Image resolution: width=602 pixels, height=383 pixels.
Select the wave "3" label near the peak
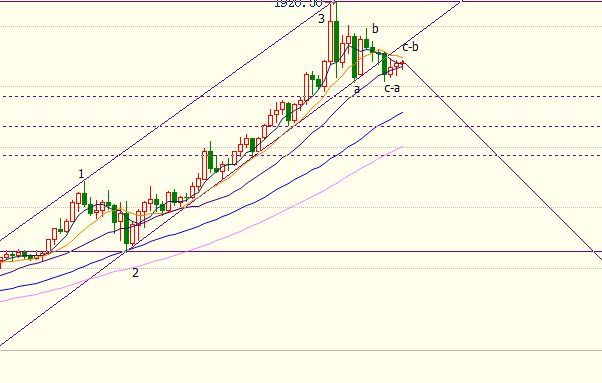(321, 18)
